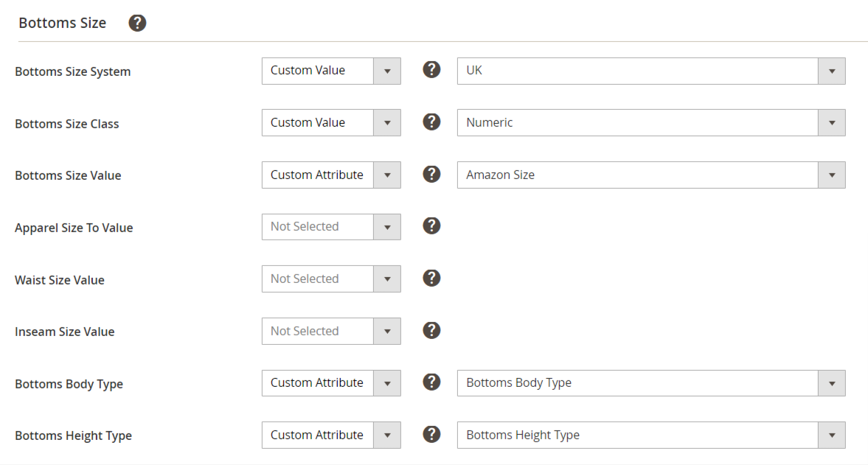Click help icon for Bottoms Size Class

pyautogui.click(x=432, y=122)
